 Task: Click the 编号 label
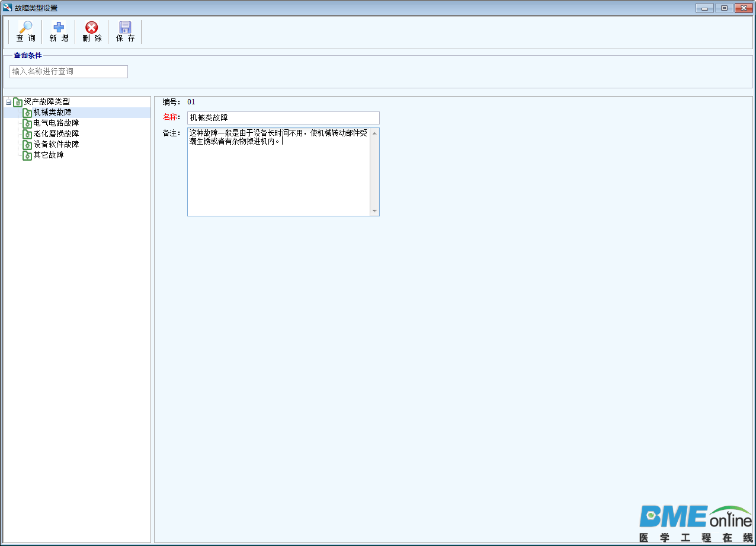[171, 102]
